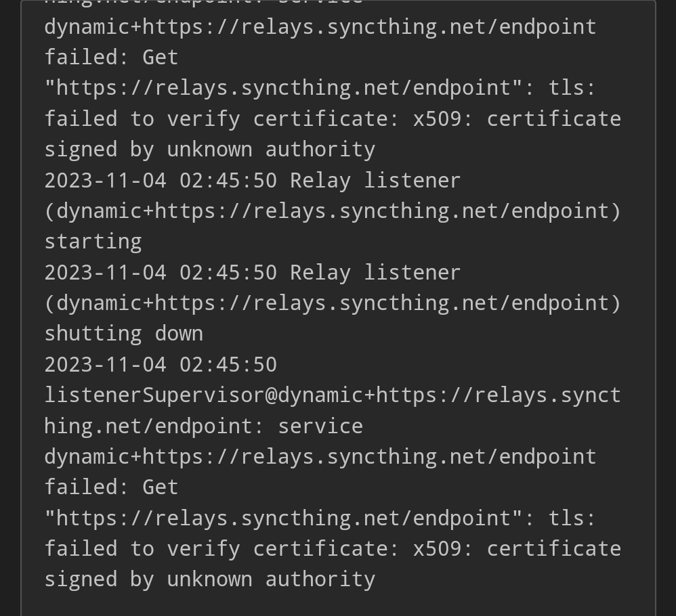
Task: Click the last quoted relays.syncthing.net URL
Action: point(283,518)
